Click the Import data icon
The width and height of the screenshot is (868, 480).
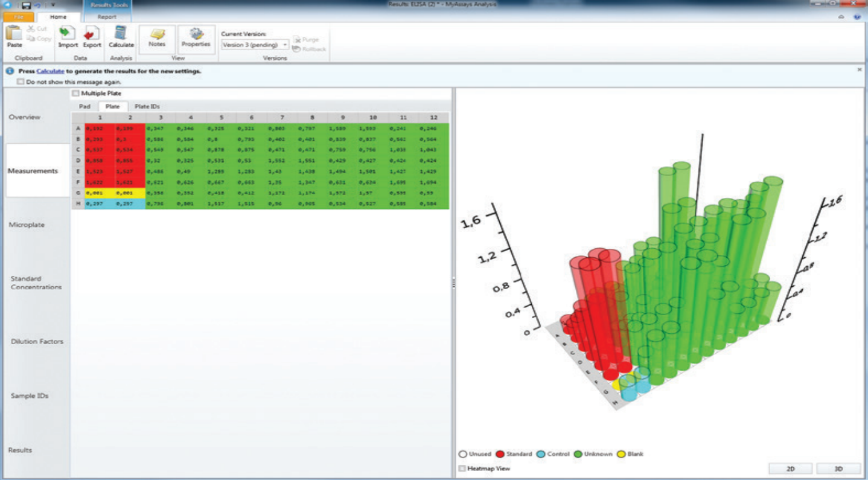(x=68, y=34)
